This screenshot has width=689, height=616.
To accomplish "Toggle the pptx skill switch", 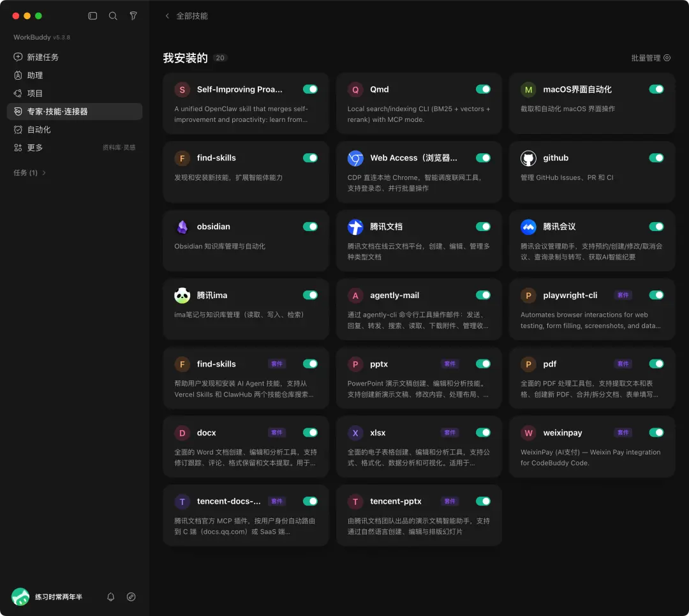I will [483, 364].
